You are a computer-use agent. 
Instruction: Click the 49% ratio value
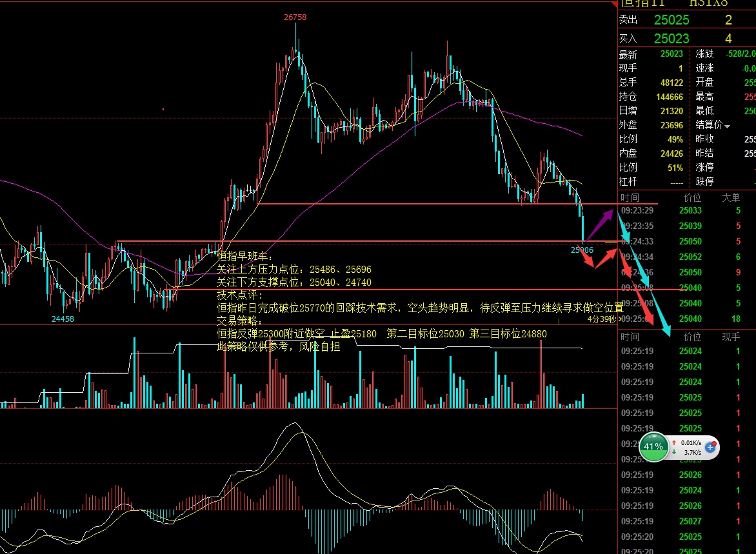(x=675, y=139)
